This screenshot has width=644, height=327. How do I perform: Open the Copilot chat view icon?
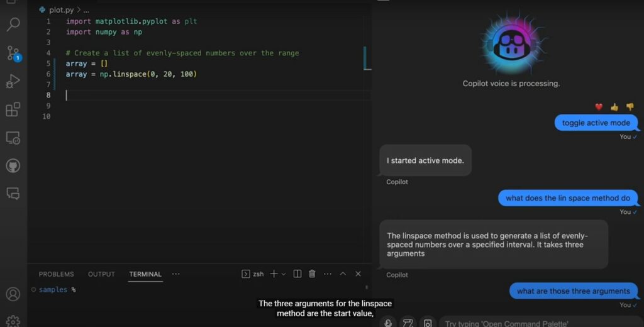pyautogui.click(x=13, y=193)
